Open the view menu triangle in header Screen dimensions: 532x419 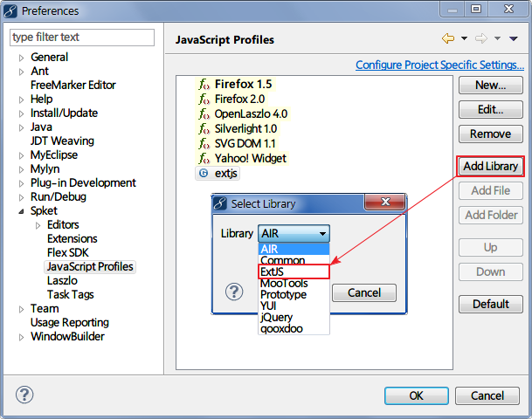514,38
